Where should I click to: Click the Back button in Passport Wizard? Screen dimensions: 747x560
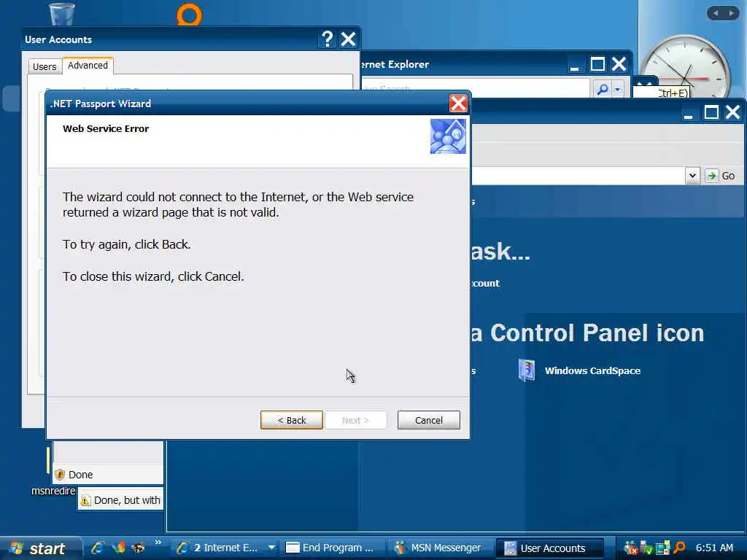[292, 420]
